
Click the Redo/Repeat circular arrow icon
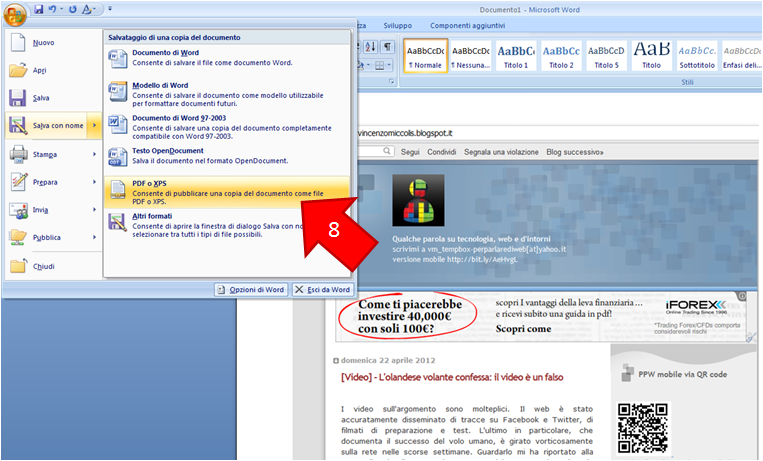pyautogui.click(x=73, y=9)
